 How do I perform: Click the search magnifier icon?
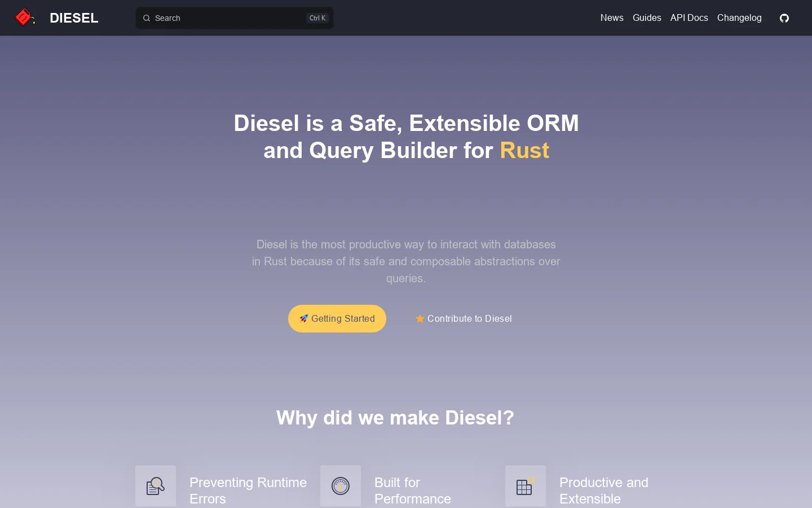pos(147,18)
